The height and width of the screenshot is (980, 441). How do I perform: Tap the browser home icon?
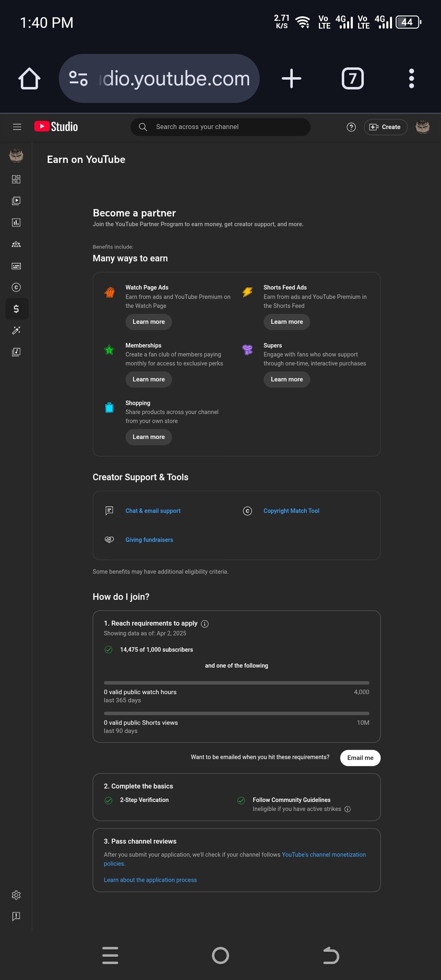(29, 78)
